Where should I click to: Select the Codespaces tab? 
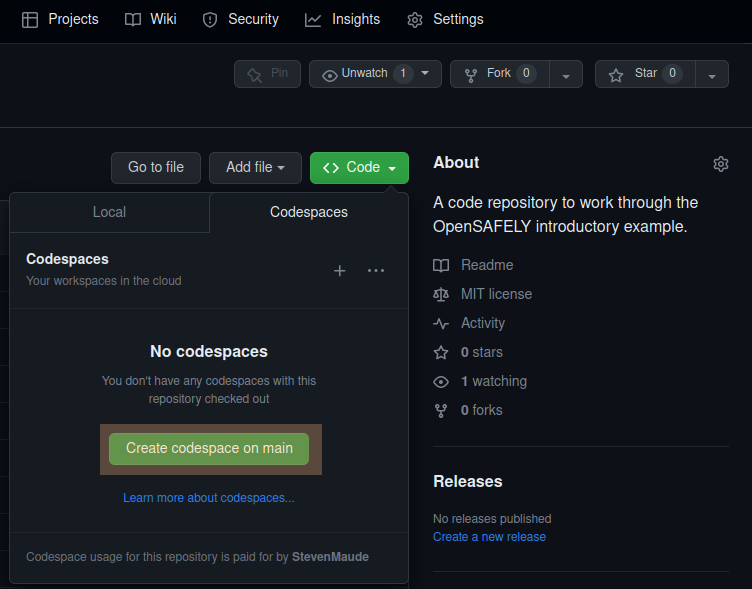309,212
